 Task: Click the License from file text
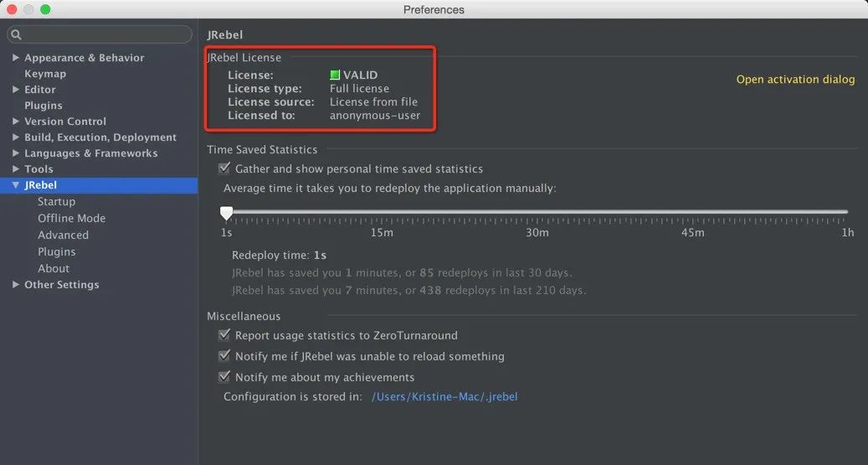(x=373, y=102)
